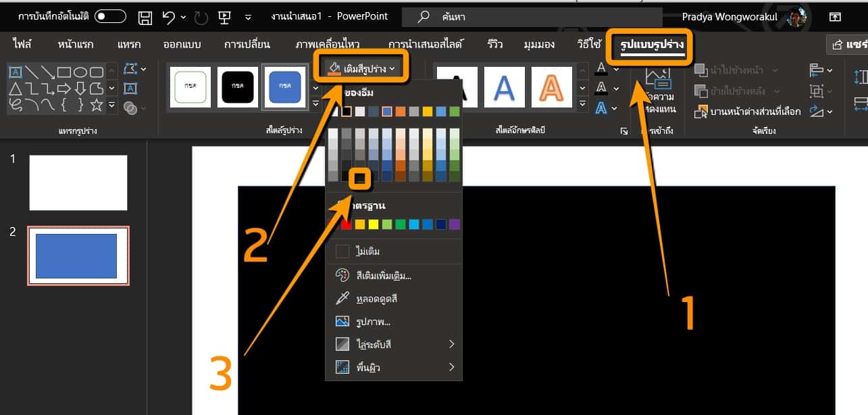Apply the black filled shape style preset
The height and width of the screenshot is (415, 868).
click(236, 88)
